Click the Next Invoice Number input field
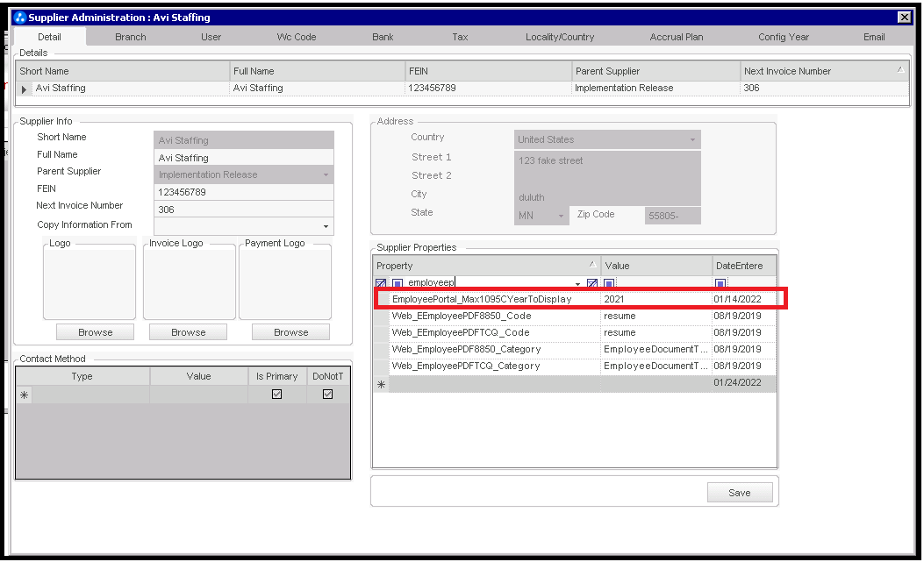This screenshot has height=562, width=924. pyautogui.click(x=243, y=210)
